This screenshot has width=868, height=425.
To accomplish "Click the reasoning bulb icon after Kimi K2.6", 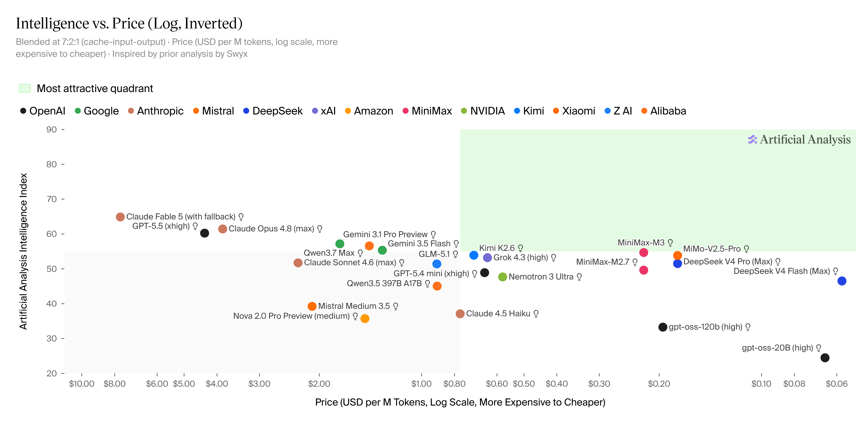I will 520,248.
